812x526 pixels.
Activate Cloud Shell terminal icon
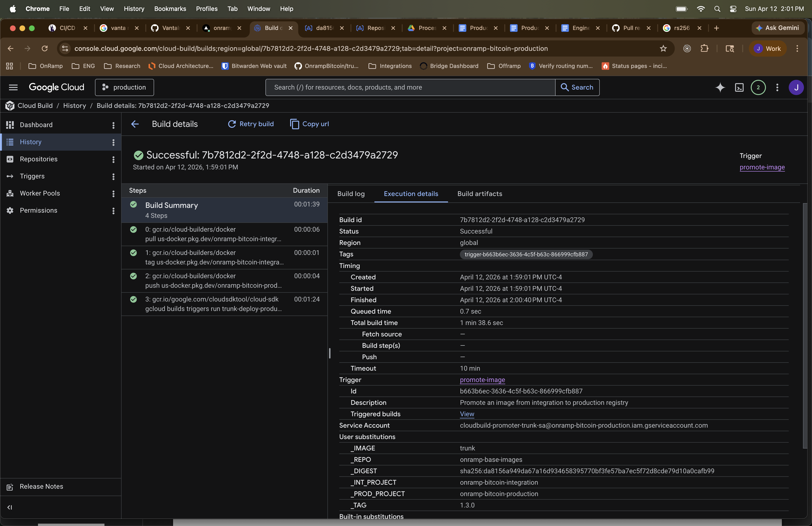point(739,87)
